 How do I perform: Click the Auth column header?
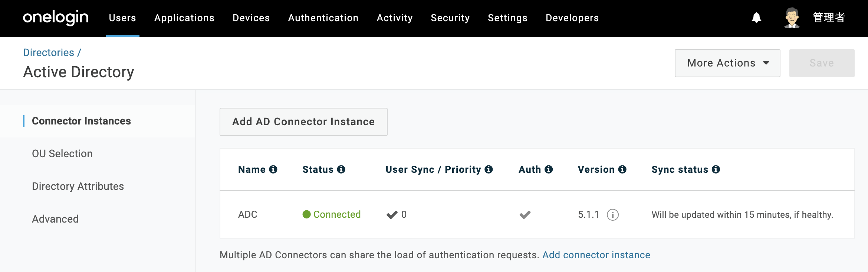[530, 169]
